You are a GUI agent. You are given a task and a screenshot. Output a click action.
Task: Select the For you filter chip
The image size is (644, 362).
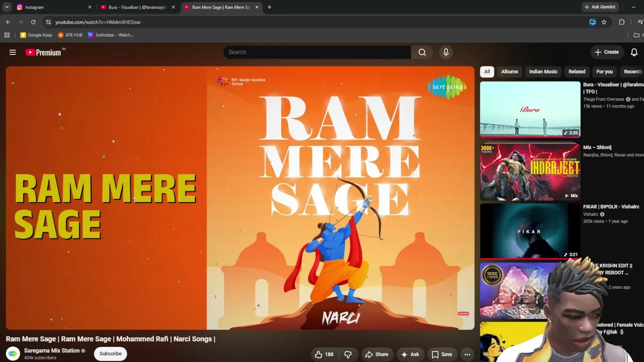(x=605, y=71)
